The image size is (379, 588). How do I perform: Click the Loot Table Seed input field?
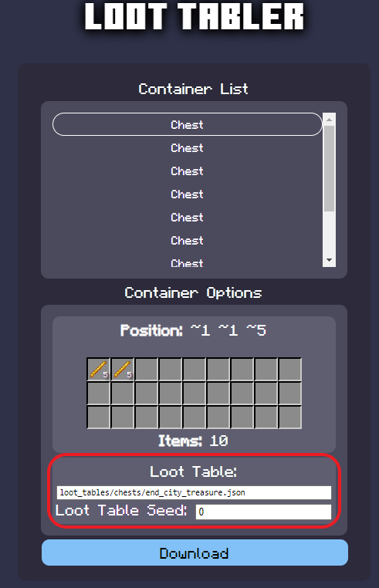tap(263, 512)
